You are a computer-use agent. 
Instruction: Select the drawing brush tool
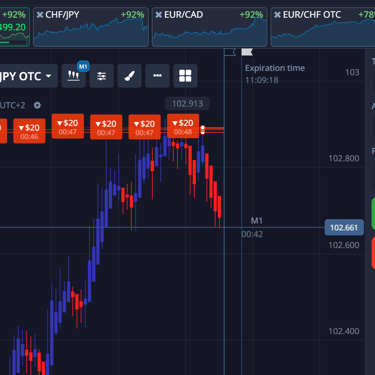pos(129,76)
